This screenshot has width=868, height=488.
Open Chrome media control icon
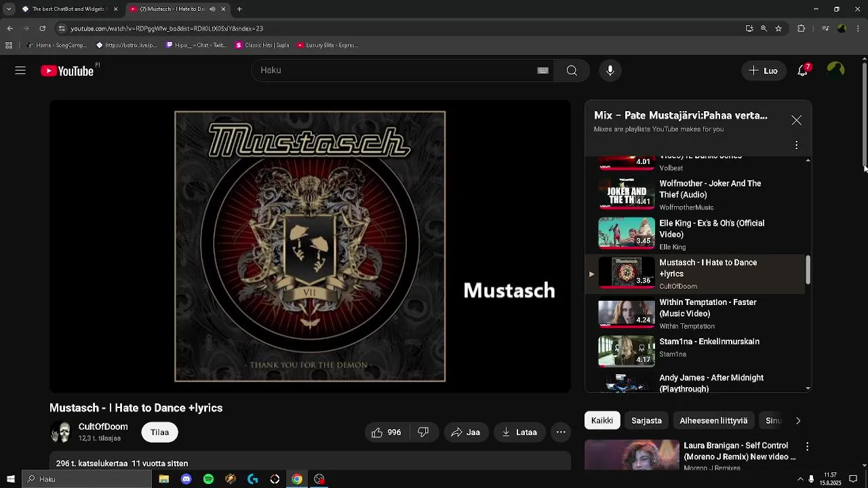(825, 28)
